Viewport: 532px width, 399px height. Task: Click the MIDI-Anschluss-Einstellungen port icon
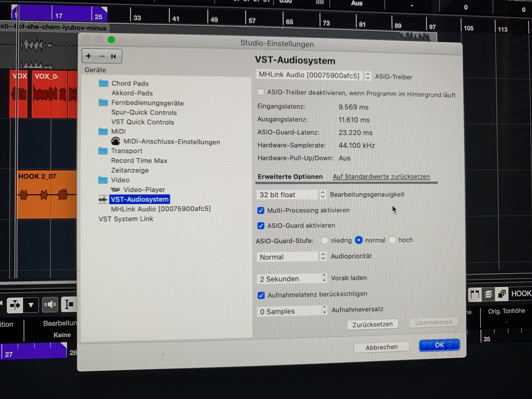[115, 141]
